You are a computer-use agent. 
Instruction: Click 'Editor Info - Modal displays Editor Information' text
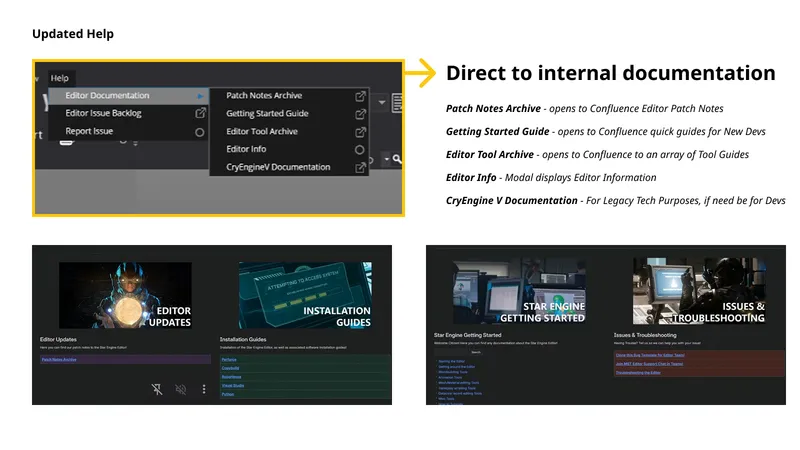point(551,178)
